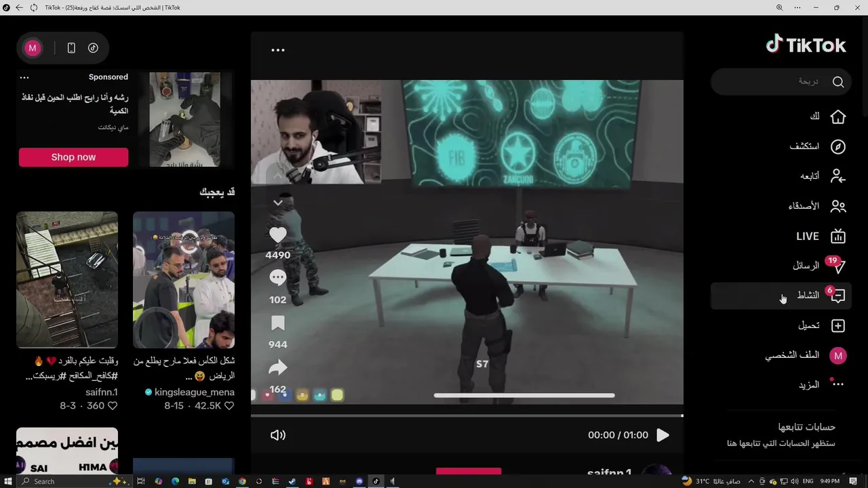Click the search magnifier icon
The image size is (868, 488).
click(x=838, y=81)
